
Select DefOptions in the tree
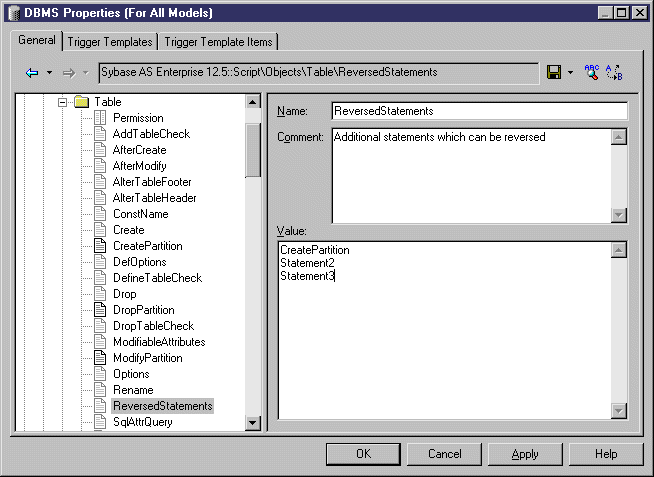coord(140,262)
